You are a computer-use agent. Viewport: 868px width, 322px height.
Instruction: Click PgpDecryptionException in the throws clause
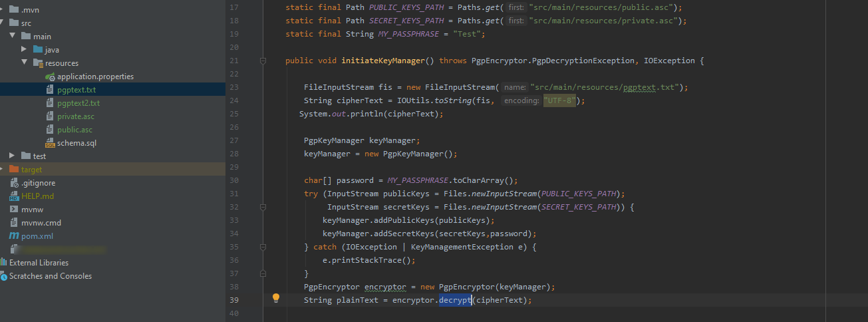pyautogui.click(x=581, y=61)
